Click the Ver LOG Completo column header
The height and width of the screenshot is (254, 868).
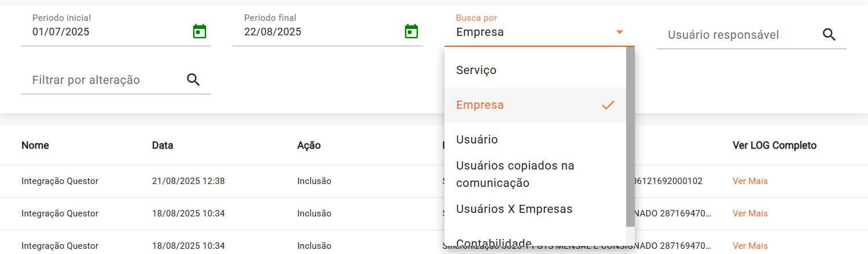point(774,145)
